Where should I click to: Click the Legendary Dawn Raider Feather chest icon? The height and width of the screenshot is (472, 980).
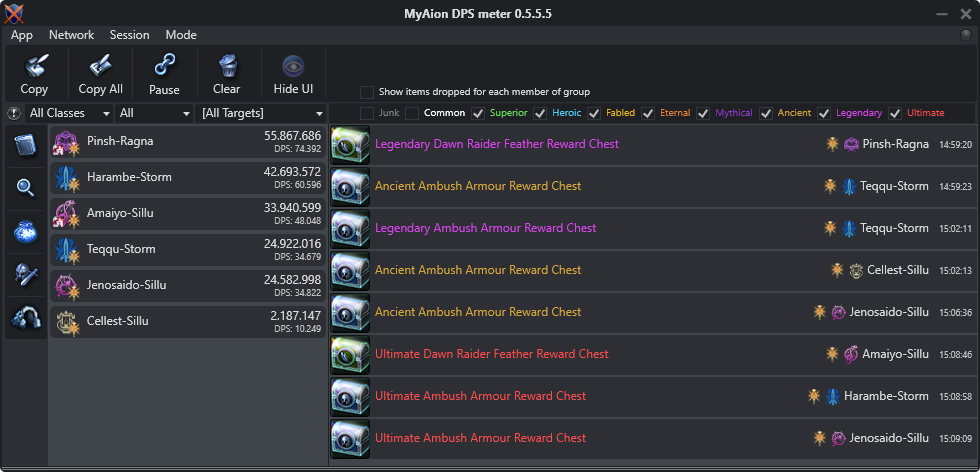click(x=350, y=145)
